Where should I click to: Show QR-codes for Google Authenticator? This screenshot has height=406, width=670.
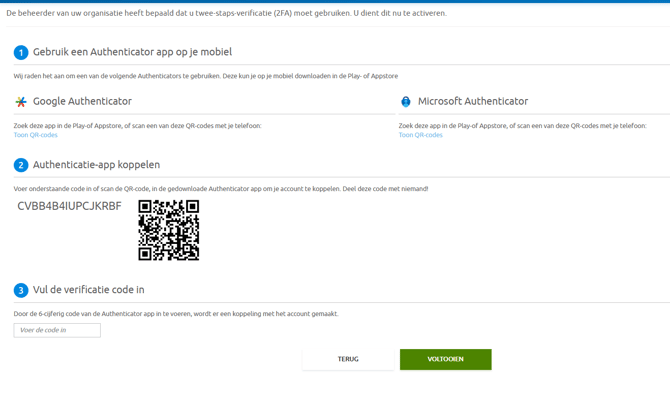(x=35, y=135)
